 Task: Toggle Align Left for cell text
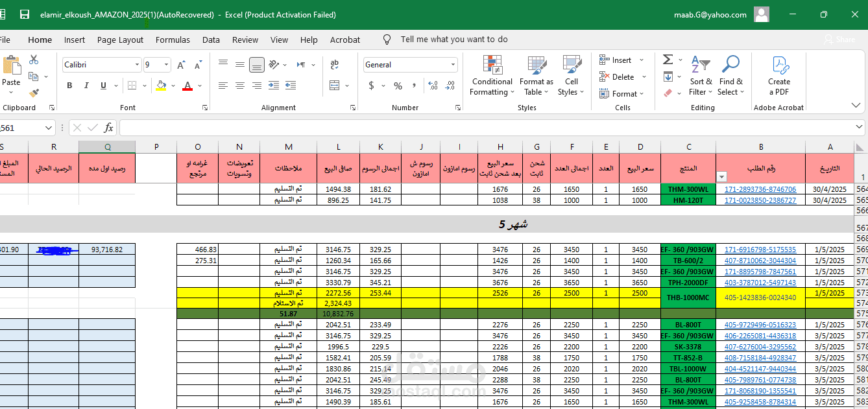(223, 86)
